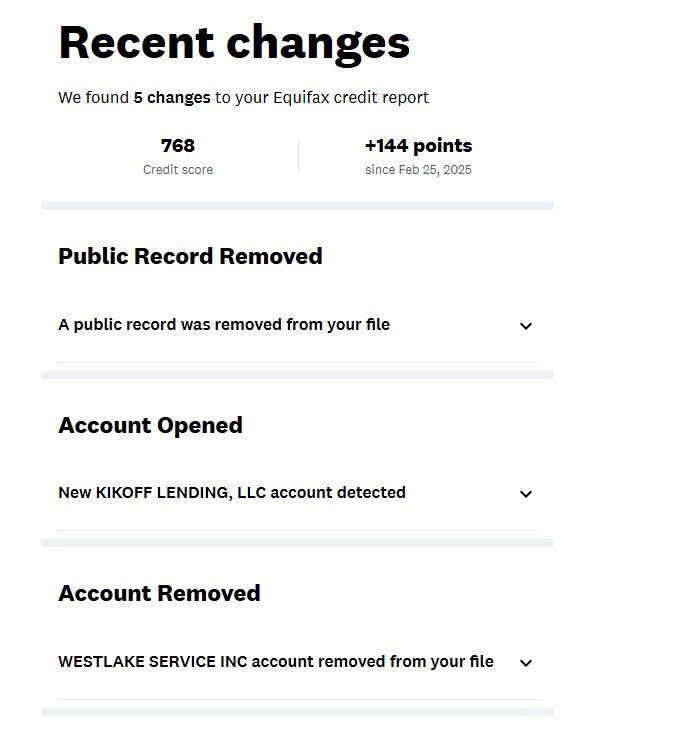Click WESTLAKE SERVICE INC account removed text
The width and height of the screenshot is (678, 745).
276,661
